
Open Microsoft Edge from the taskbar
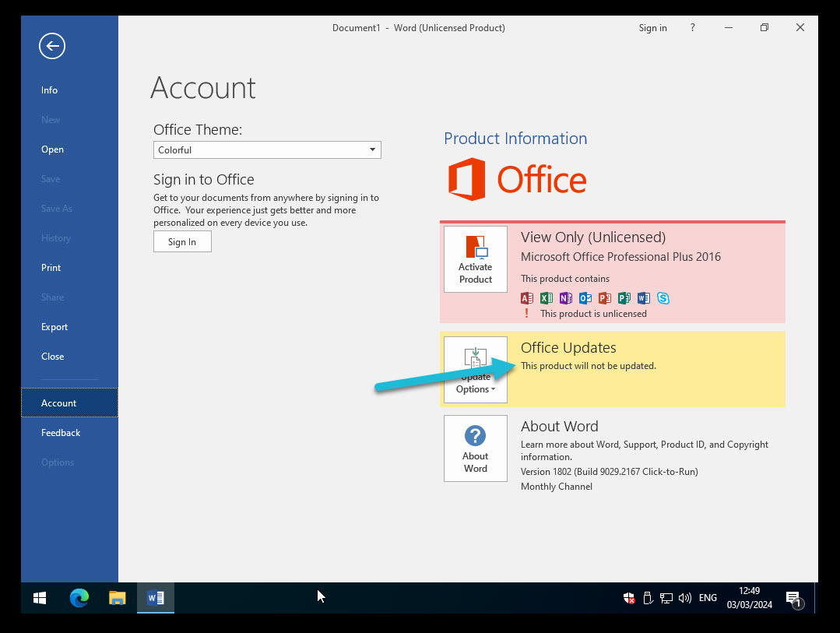[79, 598]
